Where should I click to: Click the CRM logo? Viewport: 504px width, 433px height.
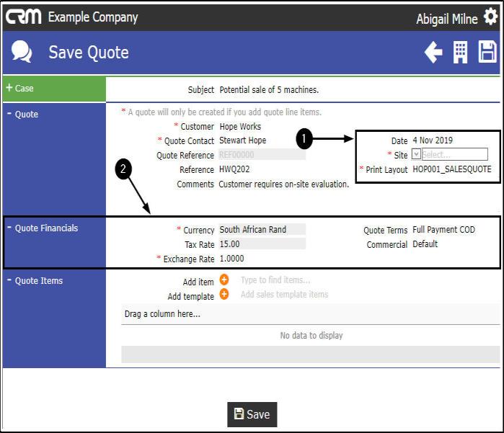24,17
